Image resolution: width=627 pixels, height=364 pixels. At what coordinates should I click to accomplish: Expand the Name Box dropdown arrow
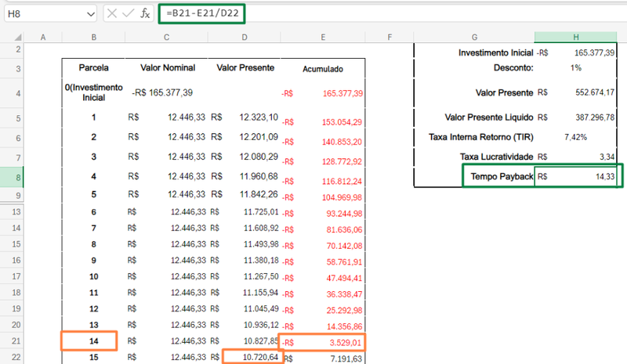click(91, 14)
